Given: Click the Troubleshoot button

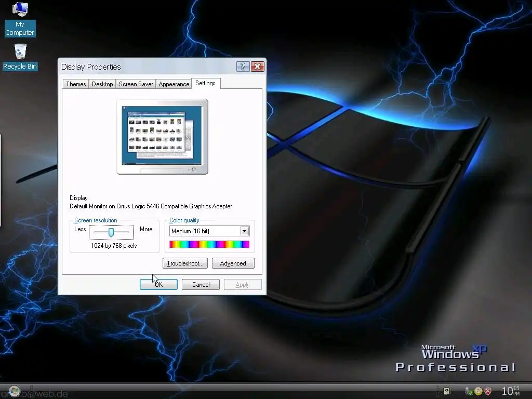Looking at the screenshot, I should tap(185, 263).
